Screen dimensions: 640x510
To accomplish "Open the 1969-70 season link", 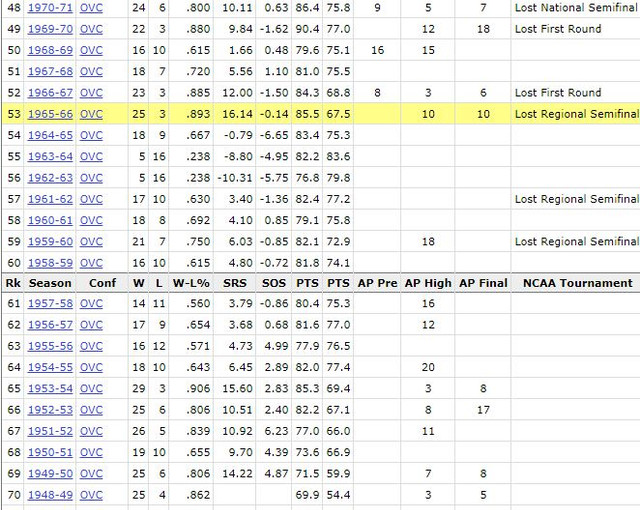I will (50, 29).
